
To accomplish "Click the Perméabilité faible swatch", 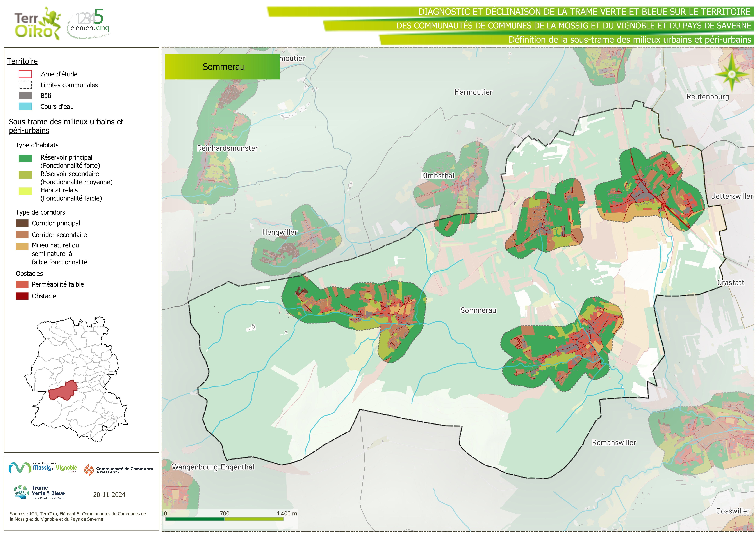I will tap(22, 284).
